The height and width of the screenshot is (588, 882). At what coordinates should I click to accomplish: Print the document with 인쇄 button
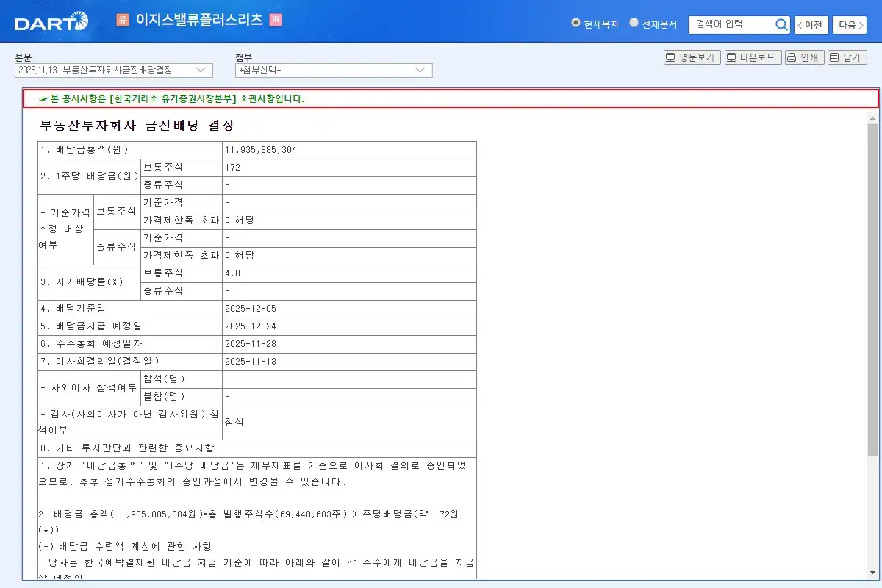[804, 57]
